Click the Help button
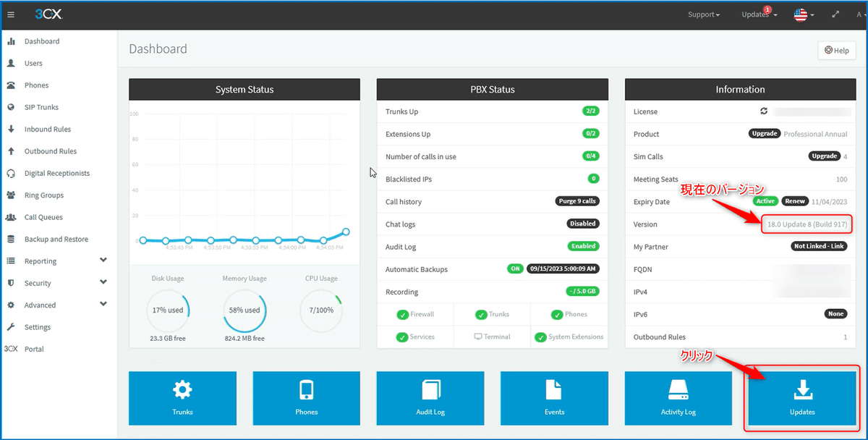This screenshot has width=868, height=440. [836, 51]
